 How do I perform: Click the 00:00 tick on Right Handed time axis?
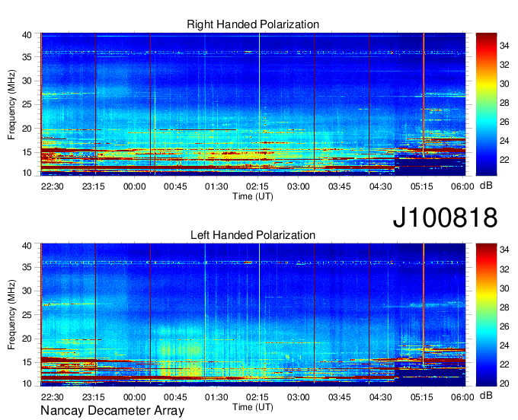coord(135,186)
